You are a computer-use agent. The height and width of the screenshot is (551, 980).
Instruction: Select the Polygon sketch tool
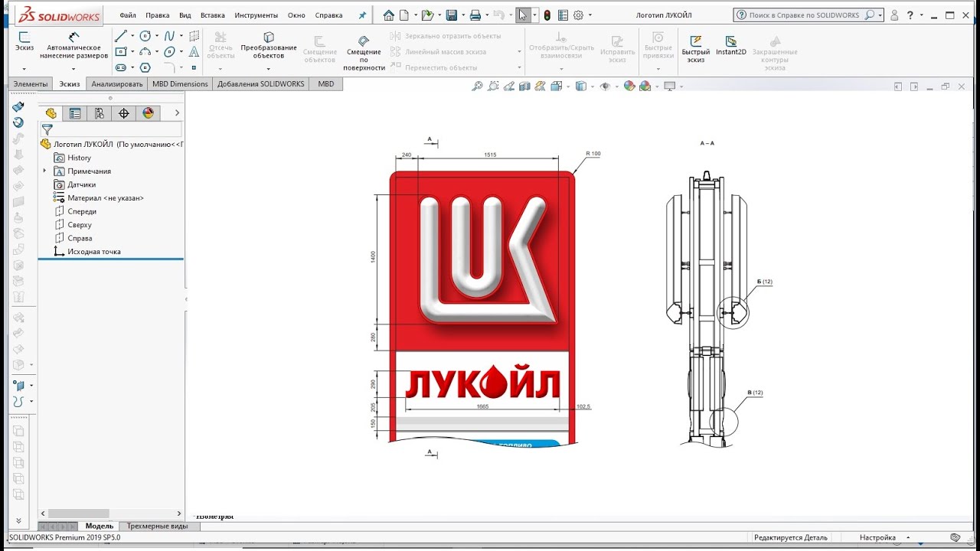(x=145, y=67)
